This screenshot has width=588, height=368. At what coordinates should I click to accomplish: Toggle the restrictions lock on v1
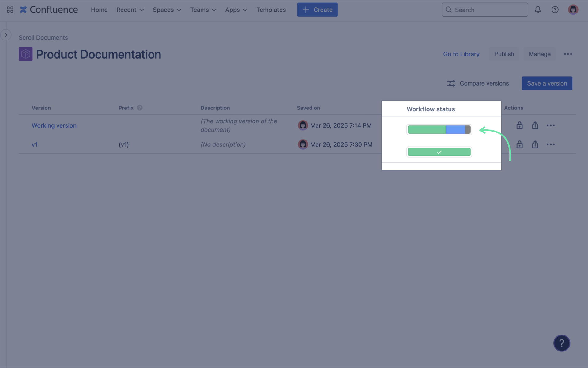[x=519, y=144]
